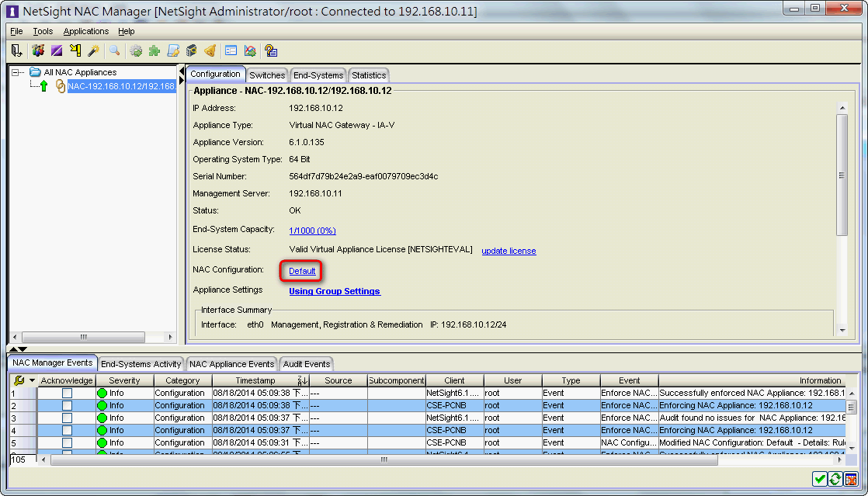Viewport: 868px width, 496px height.
Task: Open the Statistics tab
Action: pyautogui.click(x=369, y=75)
